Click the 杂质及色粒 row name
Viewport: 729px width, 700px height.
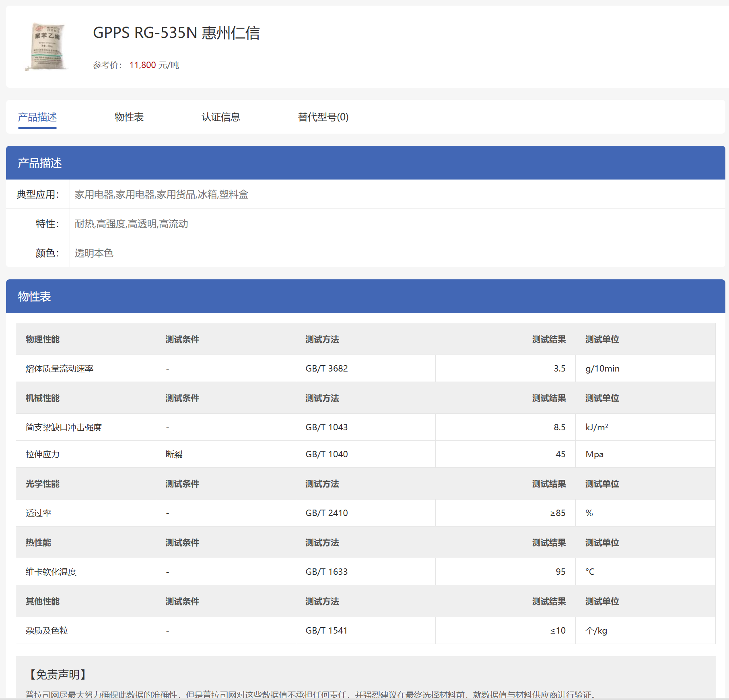[47, 630]
